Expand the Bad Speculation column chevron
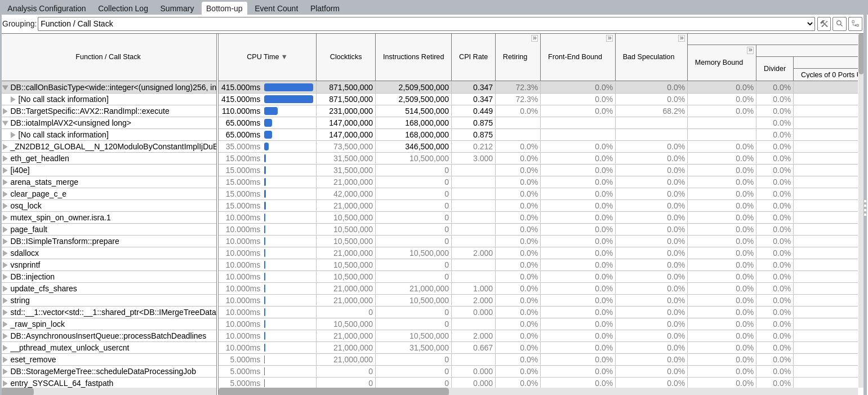Screen dimensions: 868x395 tap(682, 38)
